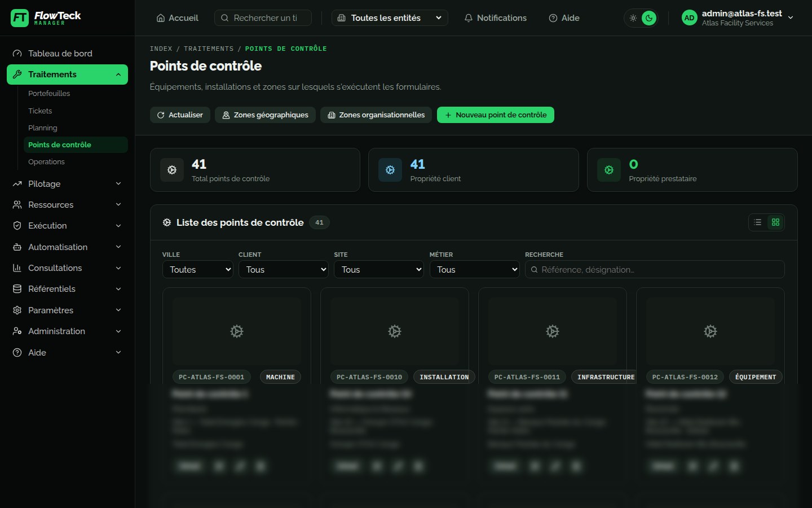Select the grid view layout icon
This screenshot has width=812, height=508.
pyautogui.click(x=775, y=222)
